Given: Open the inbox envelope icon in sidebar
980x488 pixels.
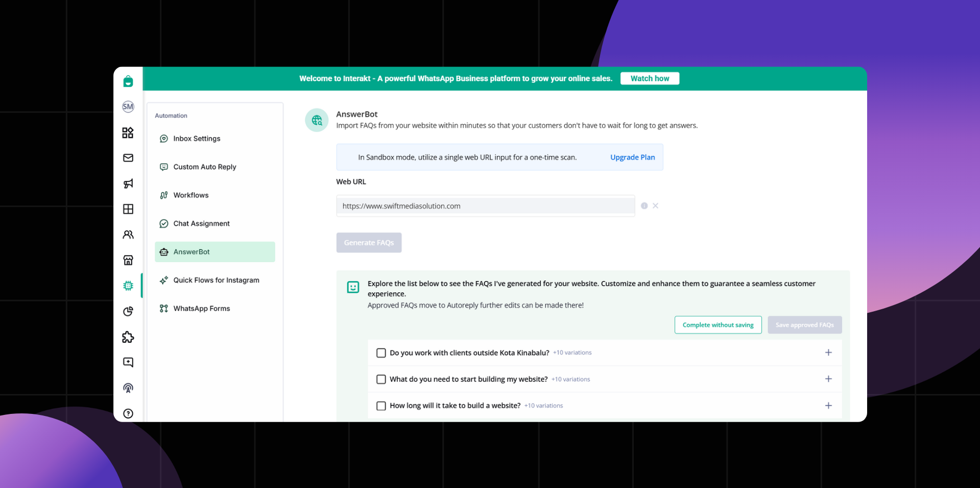Looking at the screenshot, I should [128, 158].
